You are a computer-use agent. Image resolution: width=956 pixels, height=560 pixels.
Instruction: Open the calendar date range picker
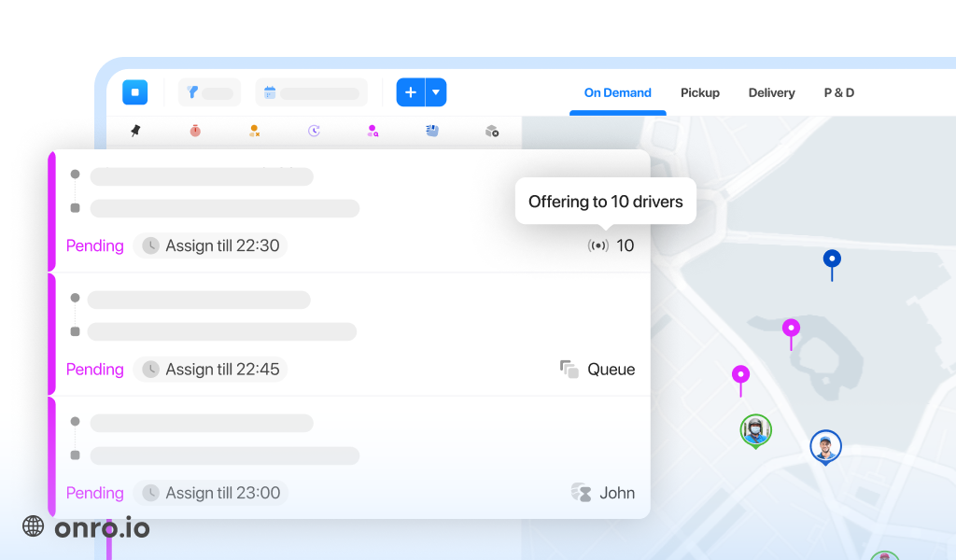pos(312,92)
